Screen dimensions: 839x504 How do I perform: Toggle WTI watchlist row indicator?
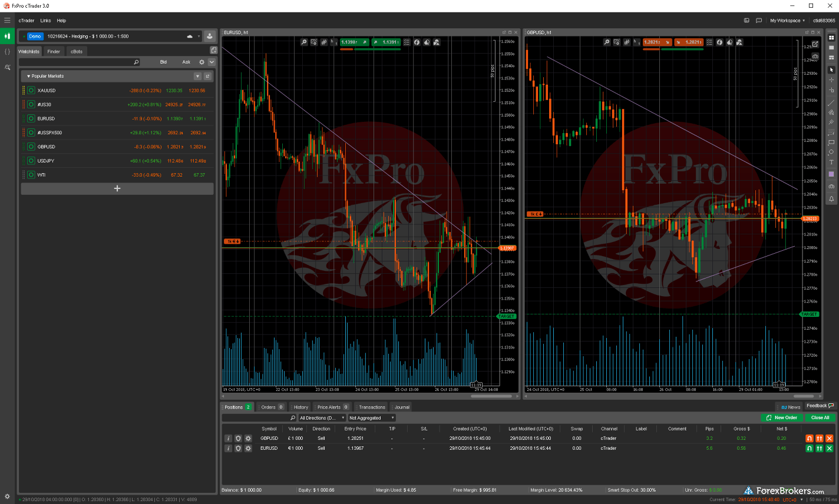(x=31, y=175)
